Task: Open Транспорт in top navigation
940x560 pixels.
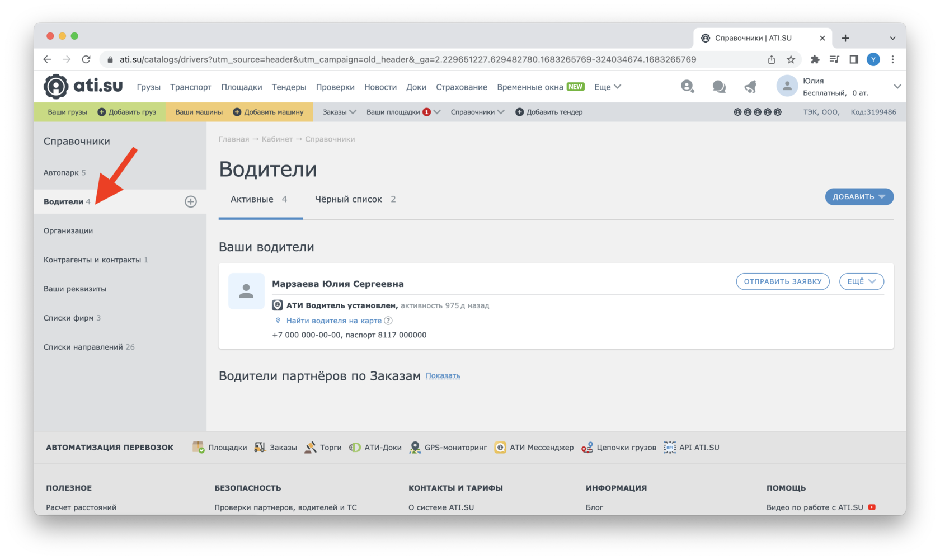Action: point(191,87)
